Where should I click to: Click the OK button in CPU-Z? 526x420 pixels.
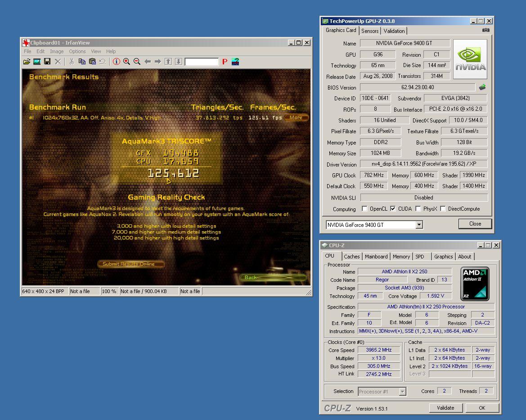point(482,408)
